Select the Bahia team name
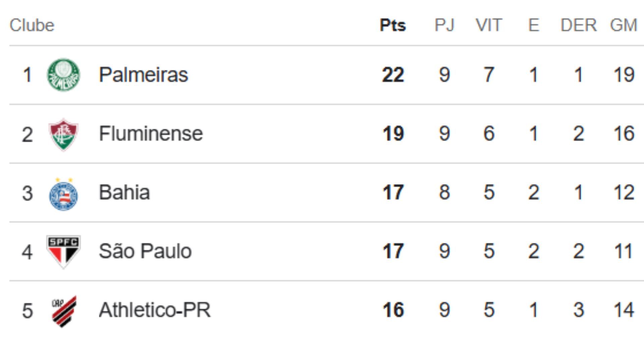The width and height of the screenshot is (644, 362). 124,192
